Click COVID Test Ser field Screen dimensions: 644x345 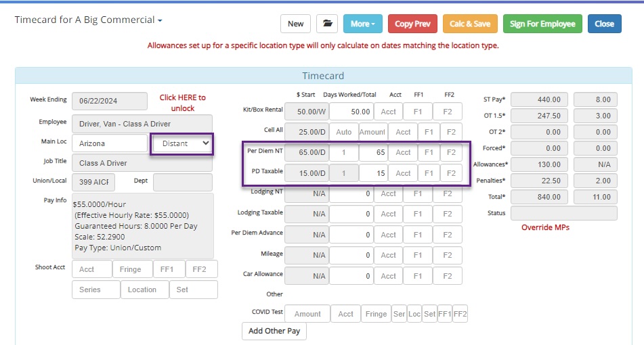(x=399, y=314)
